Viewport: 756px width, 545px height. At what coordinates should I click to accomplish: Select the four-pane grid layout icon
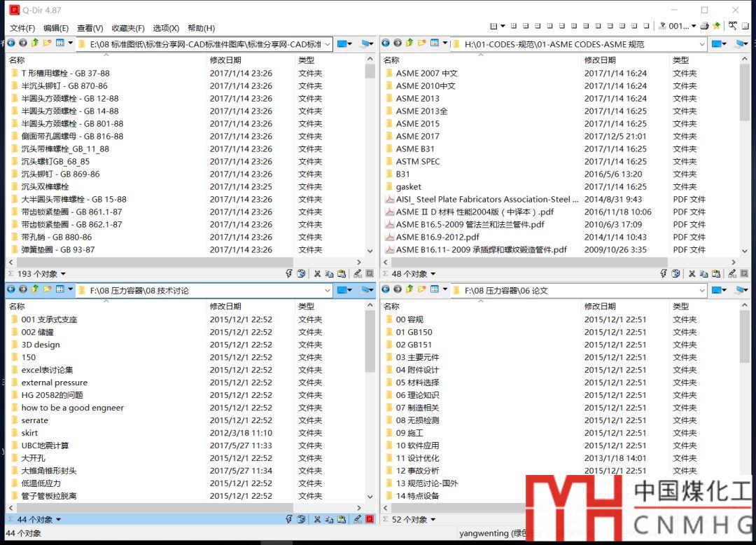pos(493,26)
